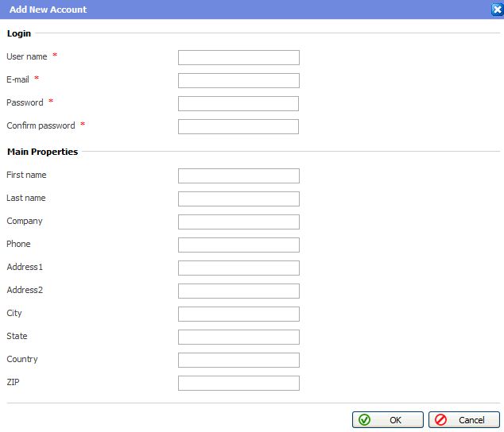
Task: Select the City text box
Action: [238, 314]
